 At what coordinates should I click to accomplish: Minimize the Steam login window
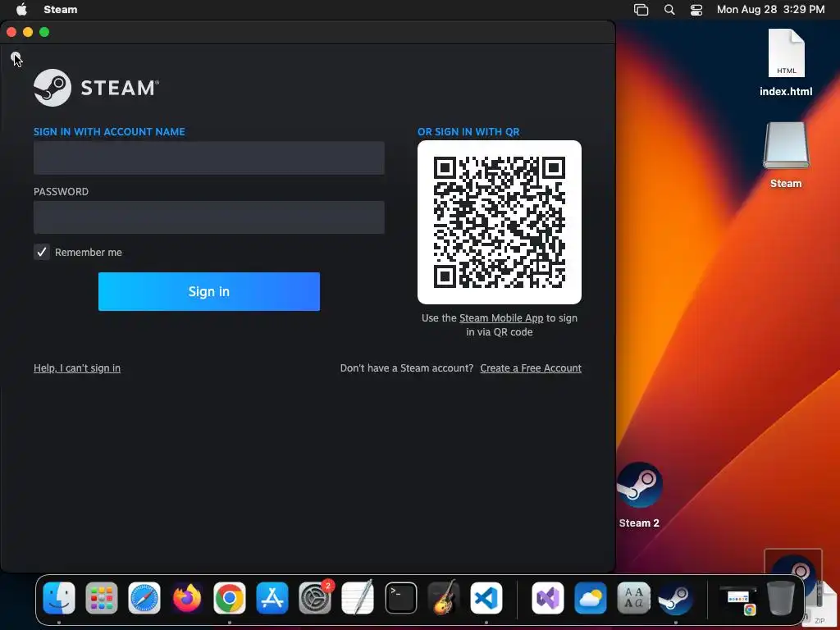coord(28,32)
